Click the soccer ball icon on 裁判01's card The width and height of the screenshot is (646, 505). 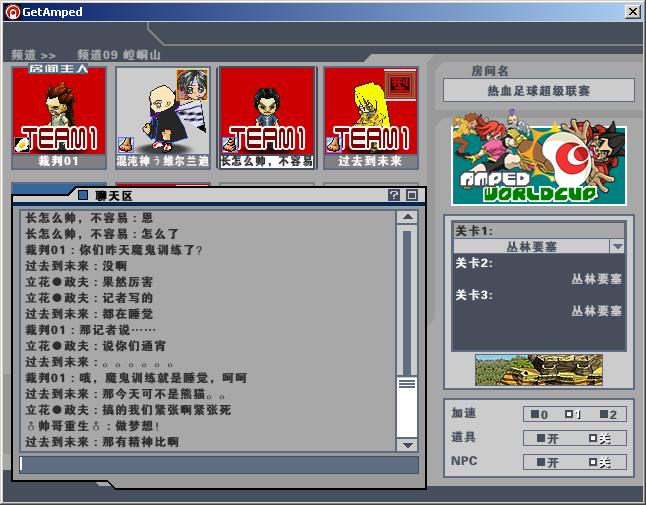point(21,144)
